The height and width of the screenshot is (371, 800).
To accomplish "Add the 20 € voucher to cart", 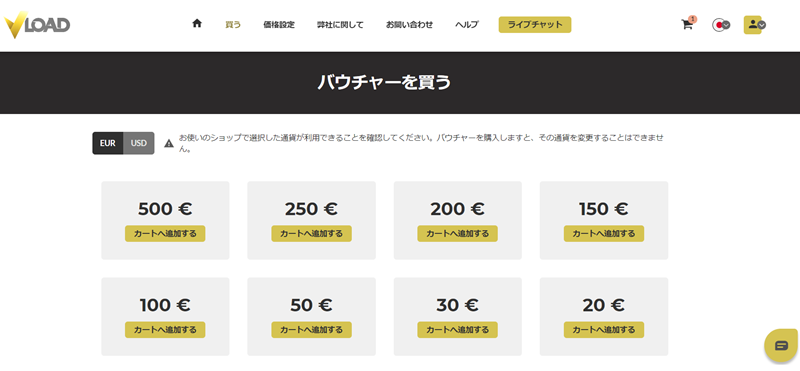I will pyautogui.click(x=604, y=330).
